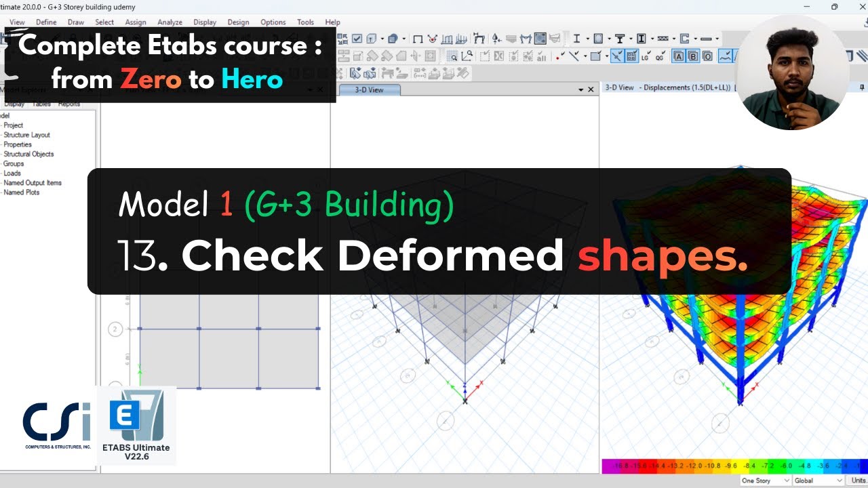The width and height of the screenshot is (868, 488).
Task: Click the QG checkmark toolbar icon
Action: 660,56
